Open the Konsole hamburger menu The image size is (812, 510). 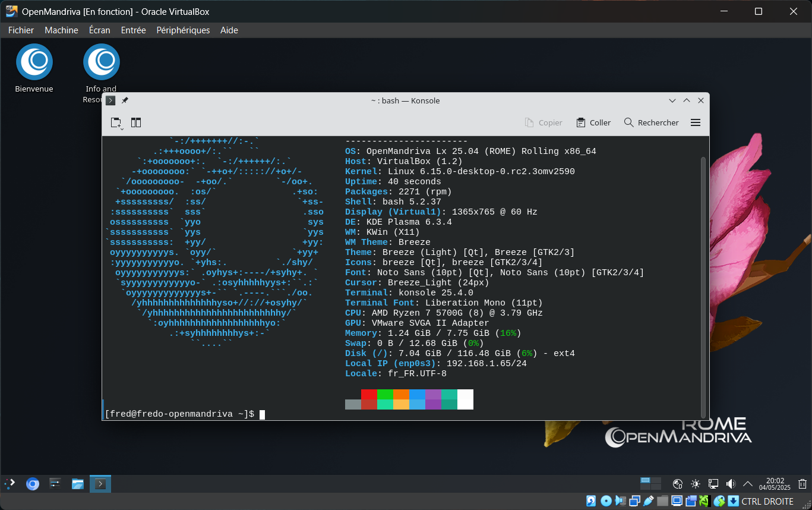click(x=696, y=122)
